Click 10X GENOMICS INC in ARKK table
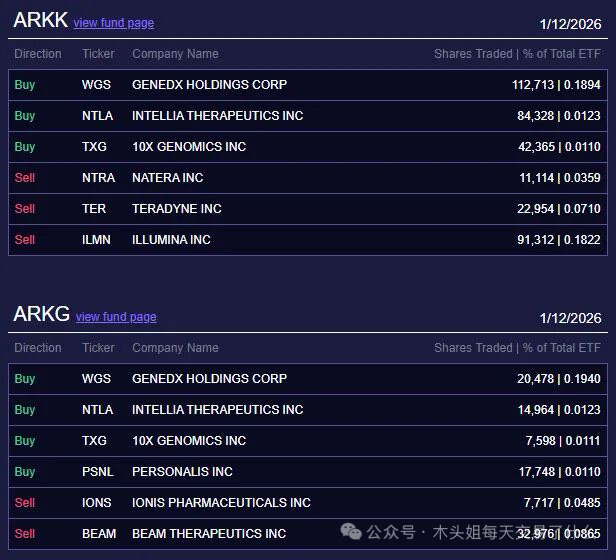 tap(189, 147)
